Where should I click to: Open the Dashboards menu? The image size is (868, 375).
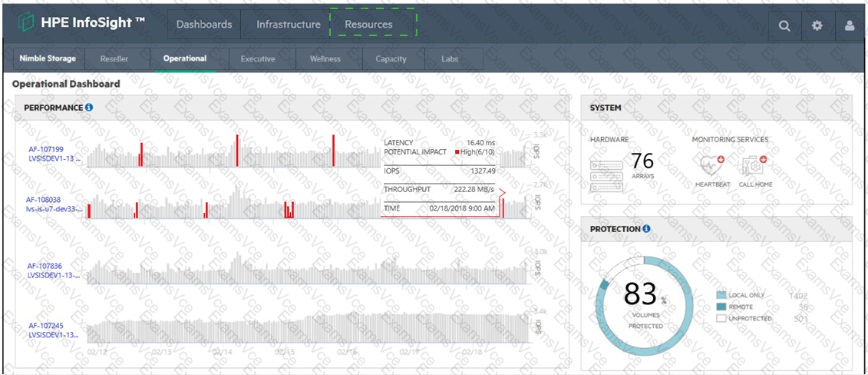click(x=204, y=24)
